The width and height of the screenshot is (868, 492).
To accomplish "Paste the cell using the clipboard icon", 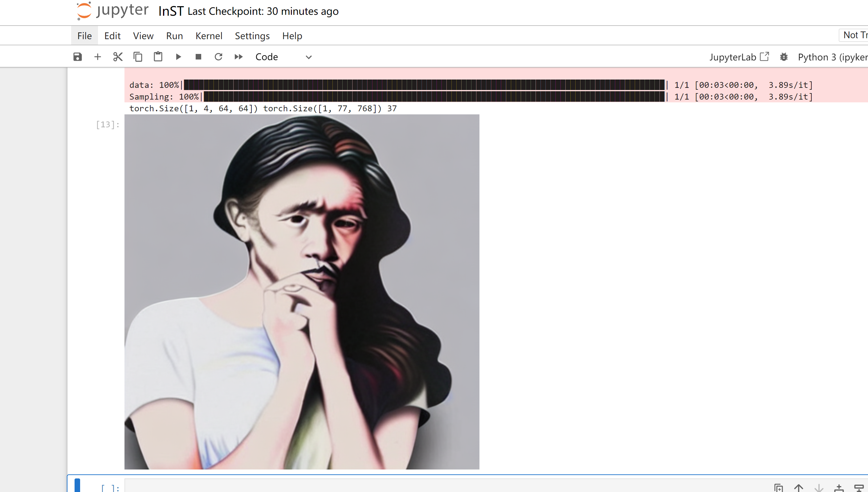I will point(158,57).
